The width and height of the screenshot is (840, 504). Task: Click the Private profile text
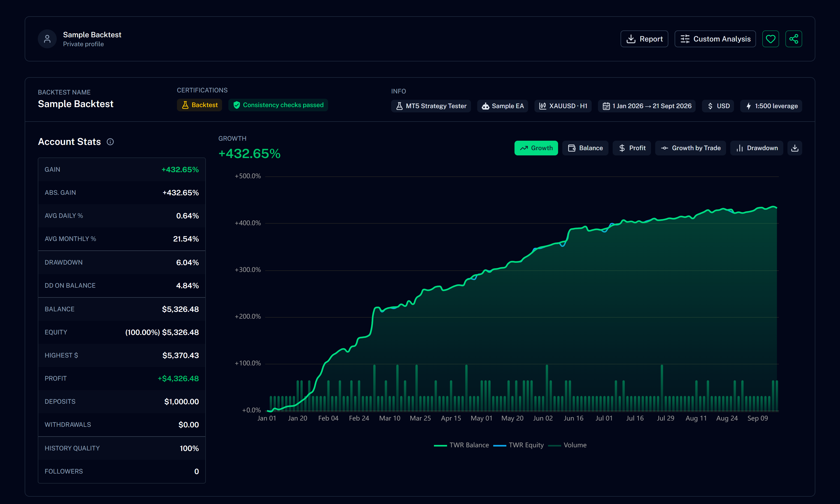click(x=83, y=44)
